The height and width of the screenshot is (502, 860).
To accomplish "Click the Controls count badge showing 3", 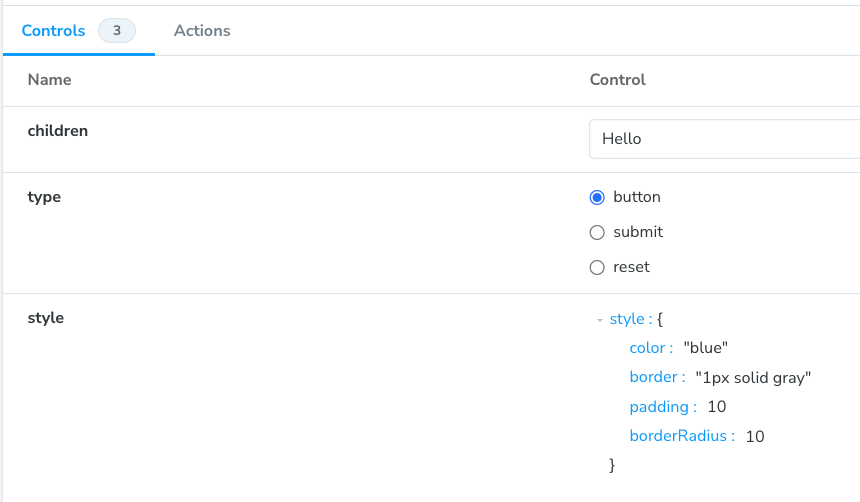I will pos(117,31).
